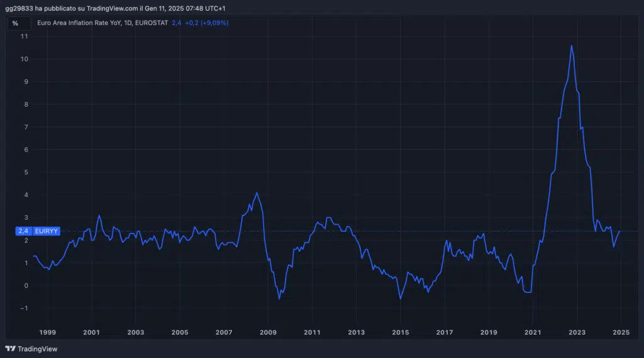Click the +0,2 (+9,09%) change value

[x=206, y=23]
